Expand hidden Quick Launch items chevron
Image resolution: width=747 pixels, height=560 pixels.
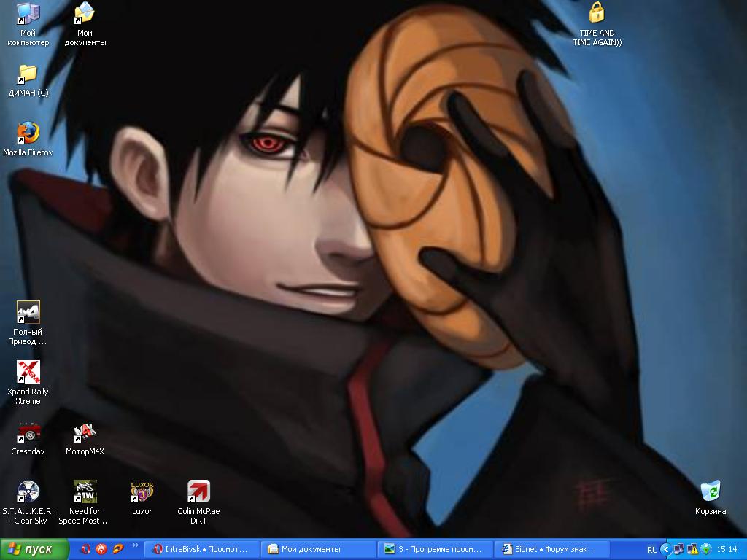pos(135,545)
